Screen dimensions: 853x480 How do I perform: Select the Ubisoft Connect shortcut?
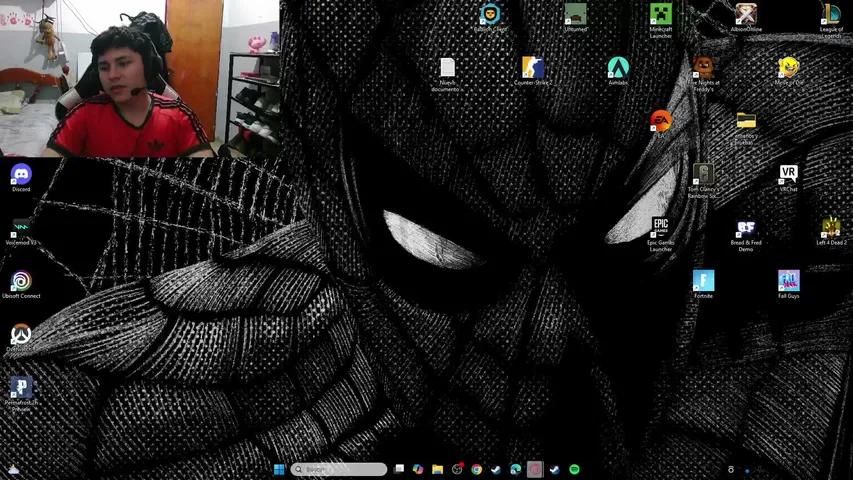21,281
